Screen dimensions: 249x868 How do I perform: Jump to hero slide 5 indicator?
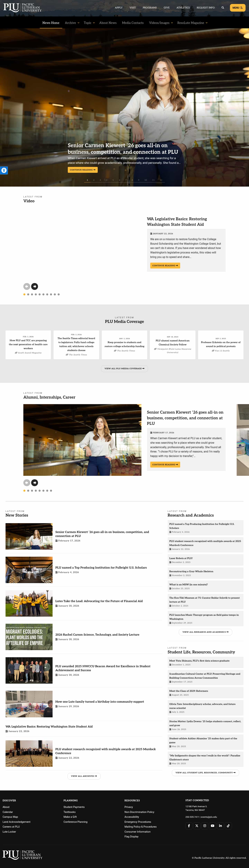[113, 180]
